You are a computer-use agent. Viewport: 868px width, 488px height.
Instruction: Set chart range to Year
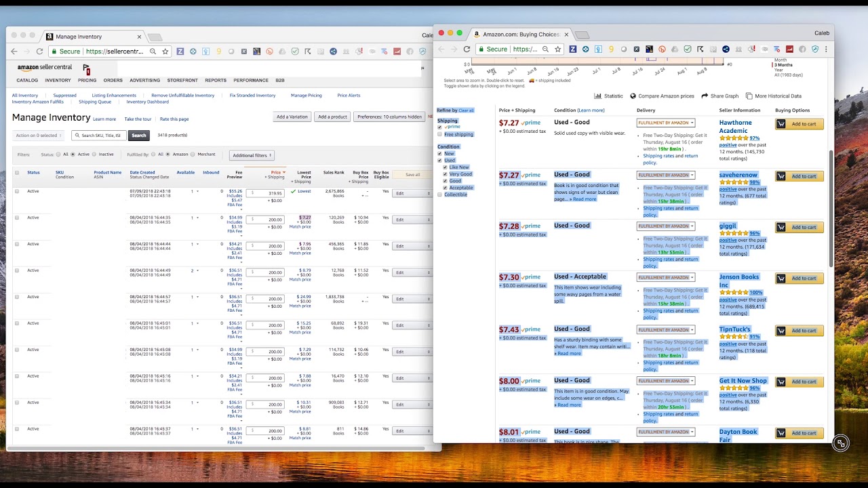point(779,70)
